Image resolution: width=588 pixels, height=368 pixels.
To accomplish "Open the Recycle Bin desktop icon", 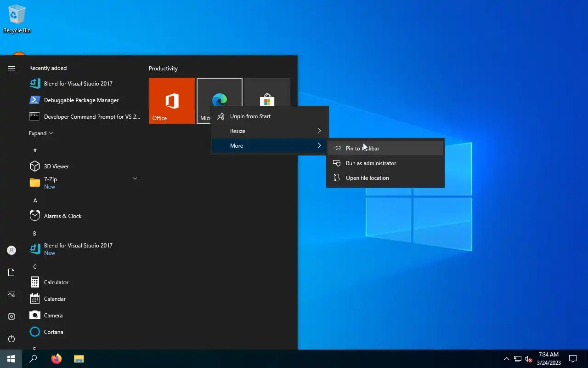I will click(17, 19).
